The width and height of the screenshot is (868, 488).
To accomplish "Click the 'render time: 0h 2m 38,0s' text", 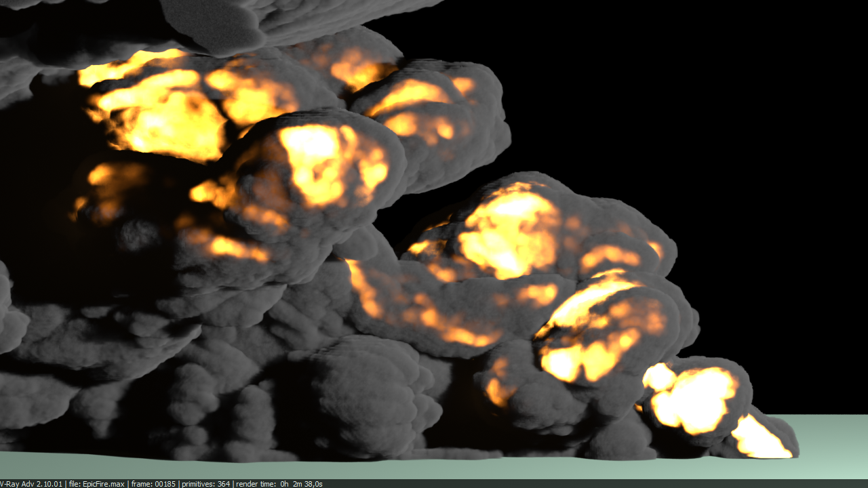I will (x=279, y=484).
